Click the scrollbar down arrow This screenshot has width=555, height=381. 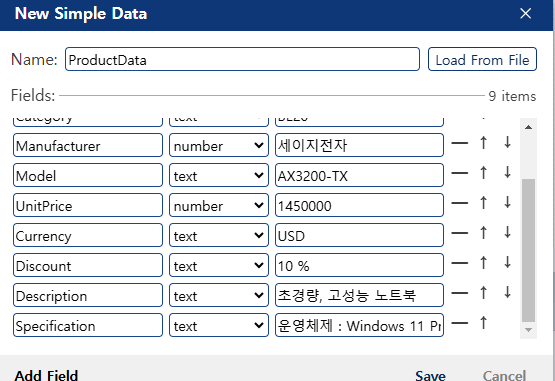[528, 330]
